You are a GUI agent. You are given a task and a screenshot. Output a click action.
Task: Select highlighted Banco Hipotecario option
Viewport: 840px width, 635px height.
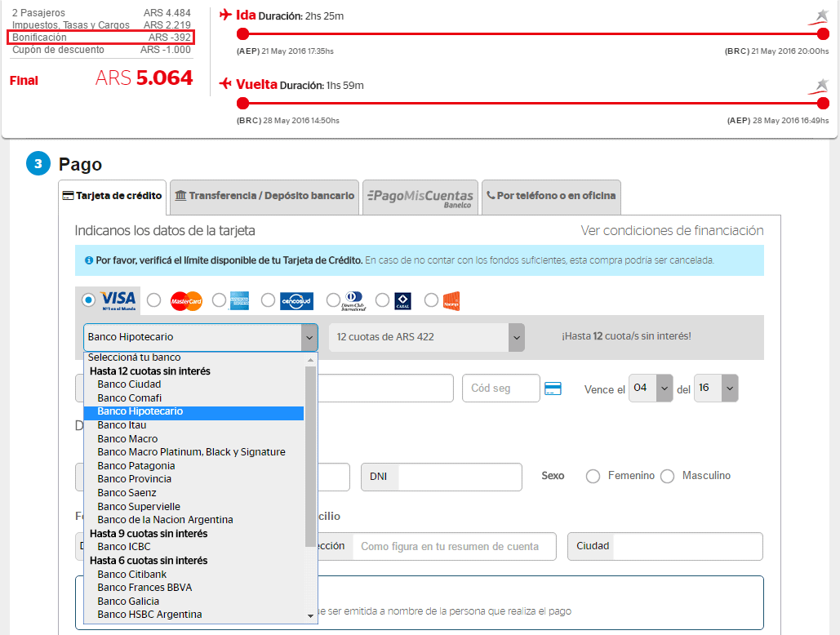pyautogui.click(x=194, y=411)
